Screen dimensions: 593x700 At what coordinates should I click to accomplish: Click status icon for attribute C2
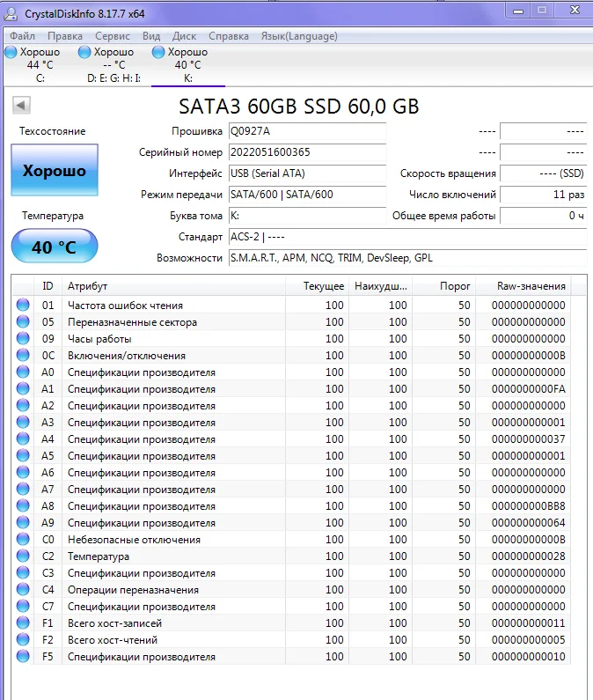pos(23,556)
